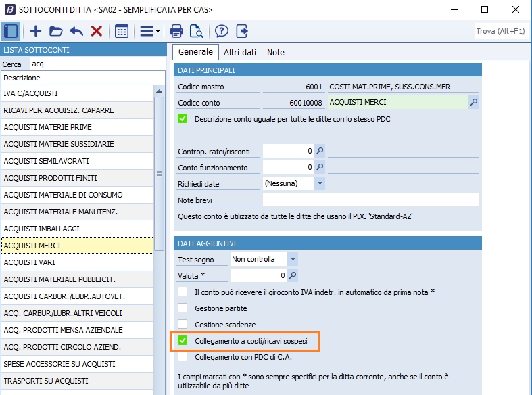Click the printer icon in toolbar
This screenshot has height=395, width=532.
pyautogui.click(x=176, y=31)
